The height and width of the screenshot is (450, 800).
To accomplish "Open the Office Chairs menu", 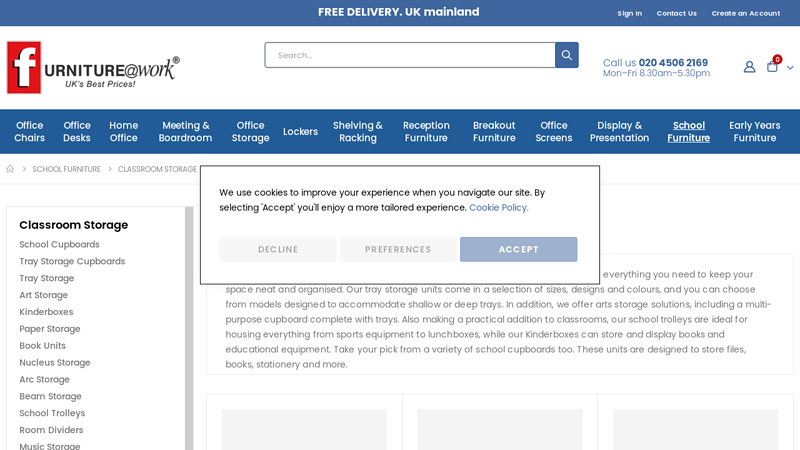I will pyautogui.click(x=29, y=132).
